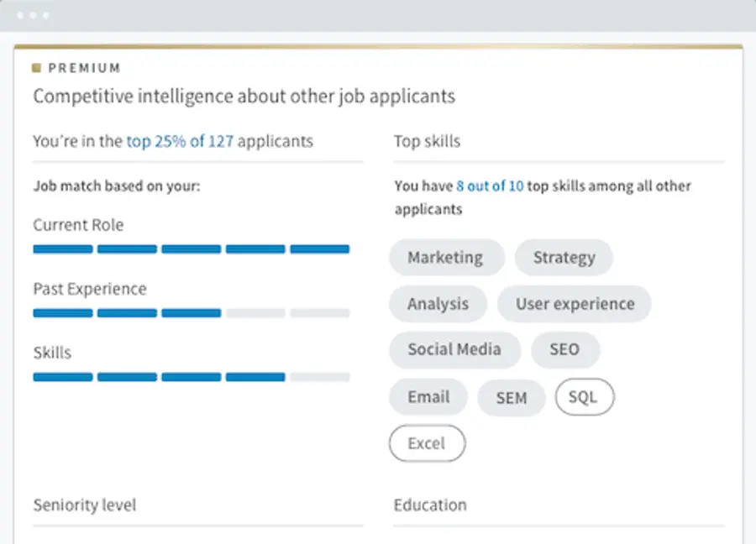Select the SEO skill tag
The width and height of the screenshot is (756, 544).
pos(565,350)
